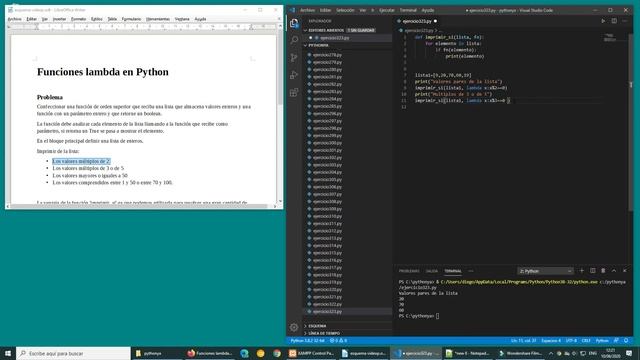The width and height of the screenshot is (640, 360).
Task: Open the Manage gear icon in VS Code
Action: tap(294, 327)
